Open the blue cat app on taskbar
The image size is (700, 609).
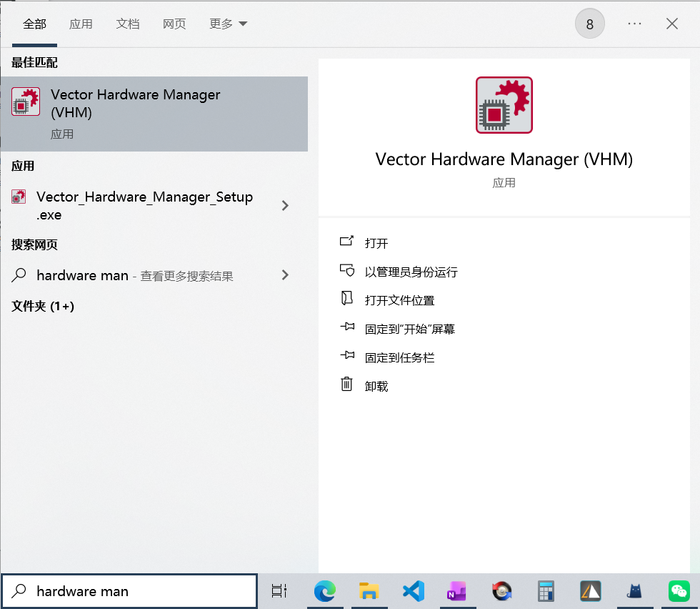click(634, 591)
